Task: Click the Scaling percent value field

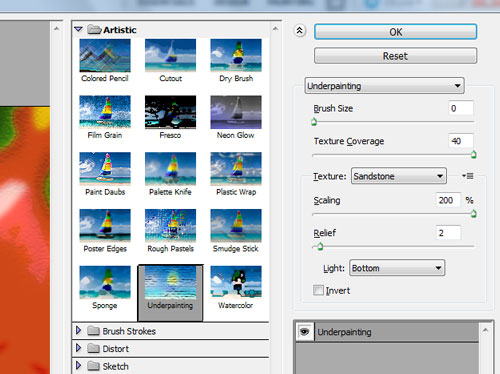Action: (448, 200)
